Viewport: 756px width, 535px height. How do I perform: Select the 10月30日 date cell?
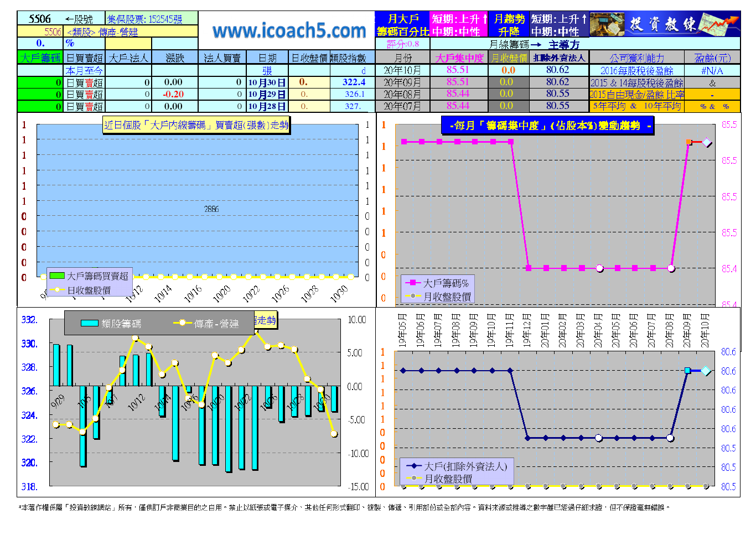click(x=267, y=82)
